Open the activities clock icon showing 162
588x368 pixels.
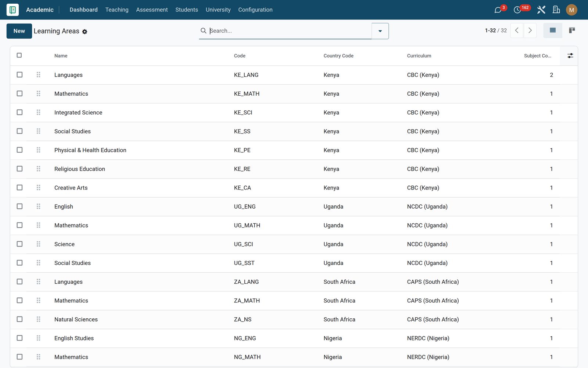pos(517,10)
